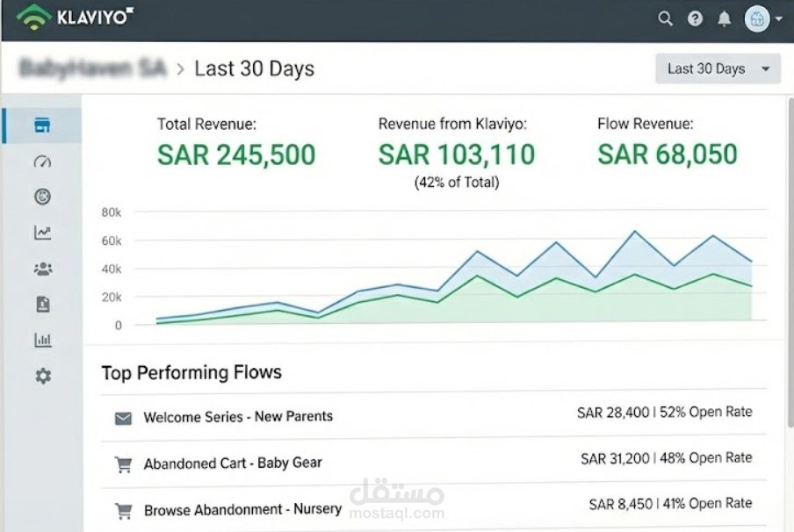Open the Abandoned Cart - Baby Gear flow
794x532 pixels.
click(x=233, y=464)
